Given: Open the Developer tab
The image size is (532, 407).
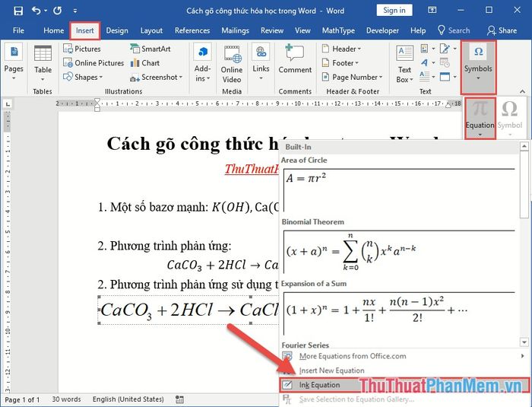Looking at the screenshot, I should point(382,30).
